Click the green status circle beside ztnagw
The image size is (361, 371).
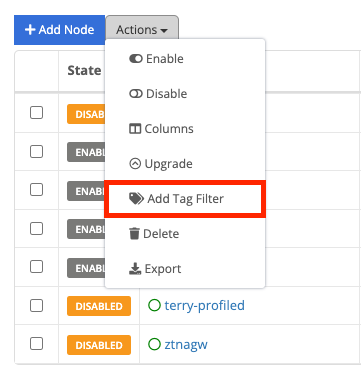(x=154, y=344)
